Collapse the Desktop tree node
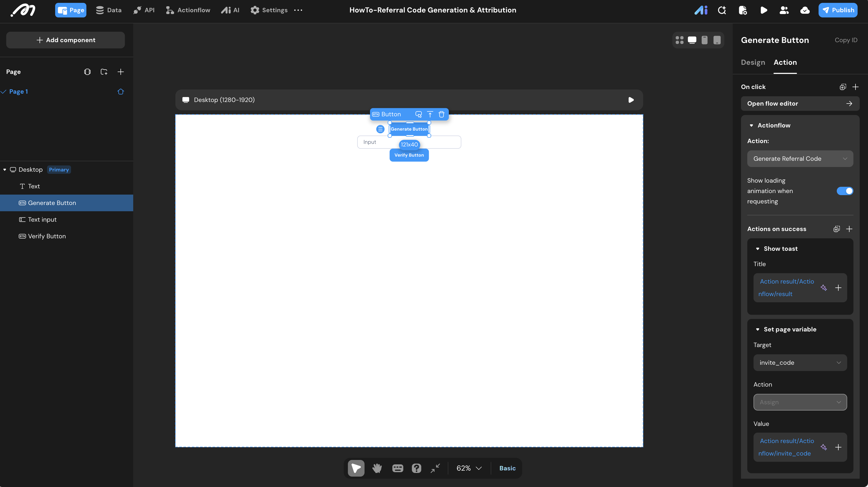The width and height of the screenshot is (868, 487). tap(5, 170)
